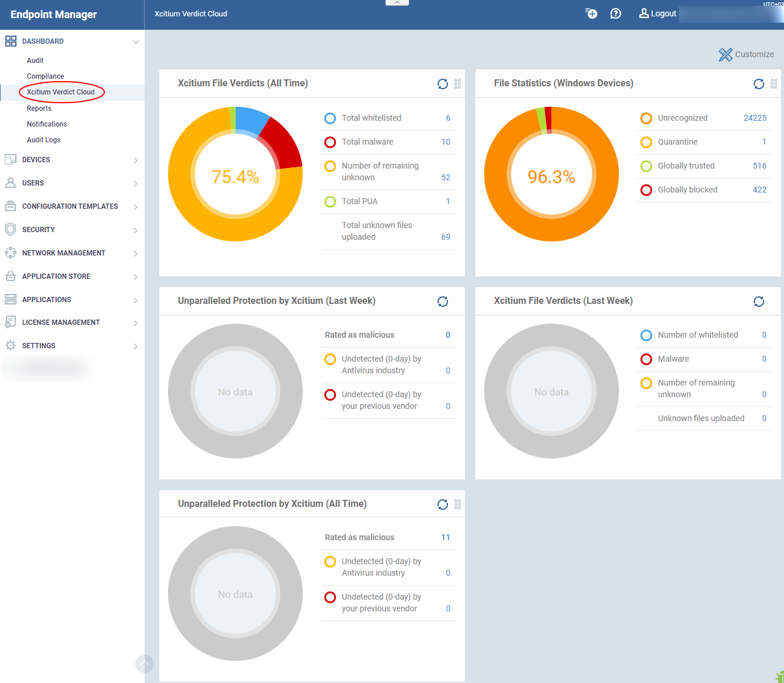Expand the Users menu arrow
The width and height of the screenshot is (784, 683).
pyautogui.click(x=135, y=184)
